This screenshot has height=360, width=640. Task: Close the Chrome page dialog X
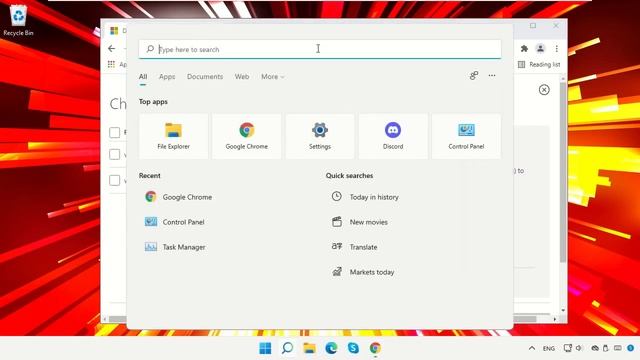pos(544,90)
